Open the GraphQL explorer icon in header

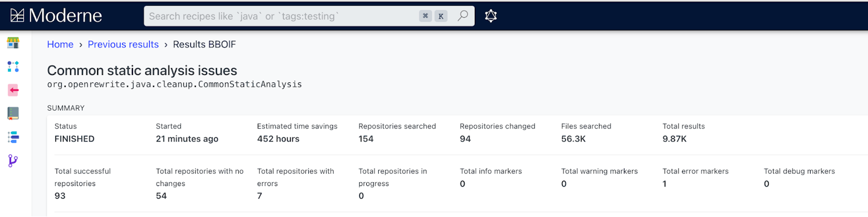491,16
